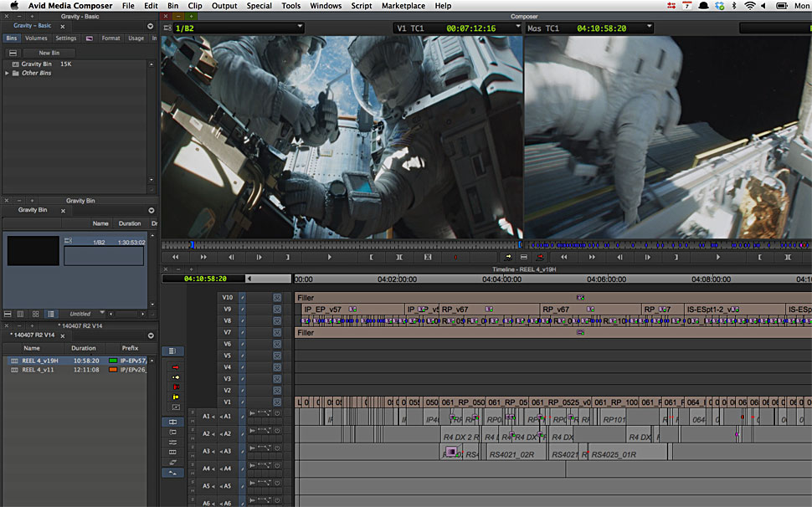Click the yellow Splice-In arrow between monitors
The height and width of the screenshot is (507, 812).
pyautogui.click(x=508, y=257)
